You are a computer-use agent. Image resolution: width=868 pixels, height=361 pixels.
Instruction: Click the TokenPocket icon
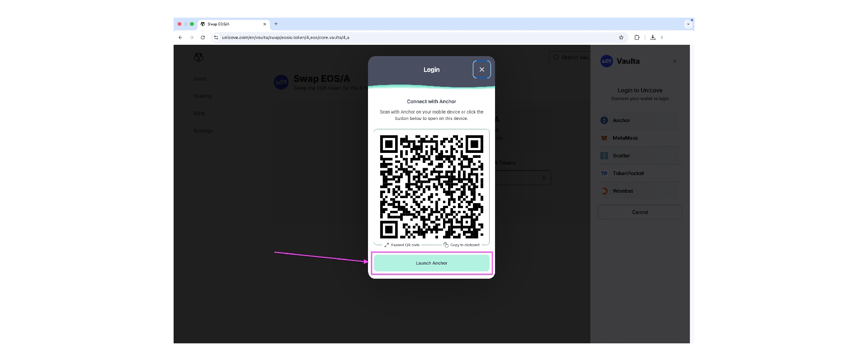[604, 173]
